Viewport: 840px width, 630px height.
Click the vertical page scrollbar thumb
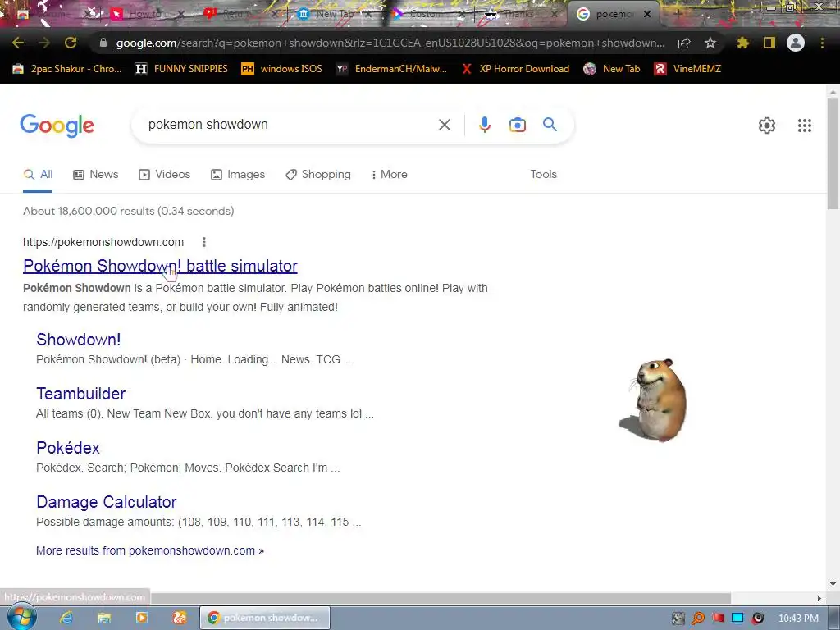(x=833, y=153)
